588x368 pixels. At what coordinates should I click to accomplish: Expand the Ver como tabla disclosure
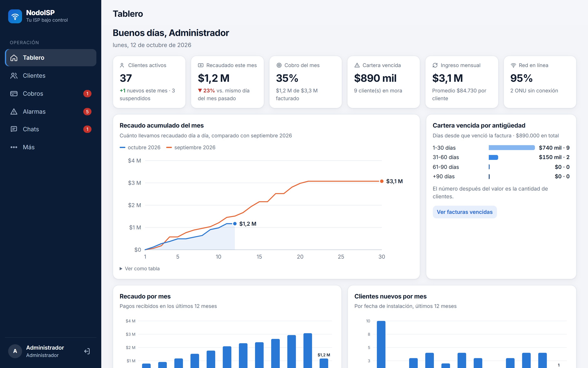tap(139, 269)
